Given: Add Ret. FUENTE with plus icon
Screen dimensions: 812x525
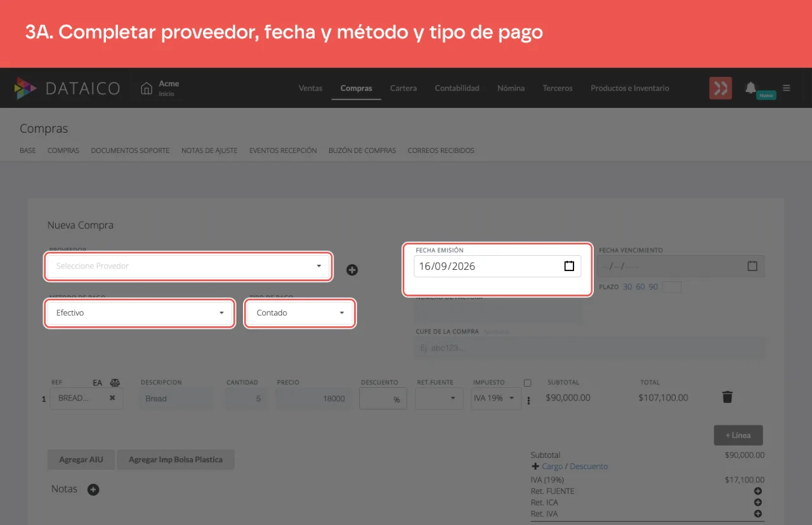Looking at the screenshot, I should [x=757, y=491].
